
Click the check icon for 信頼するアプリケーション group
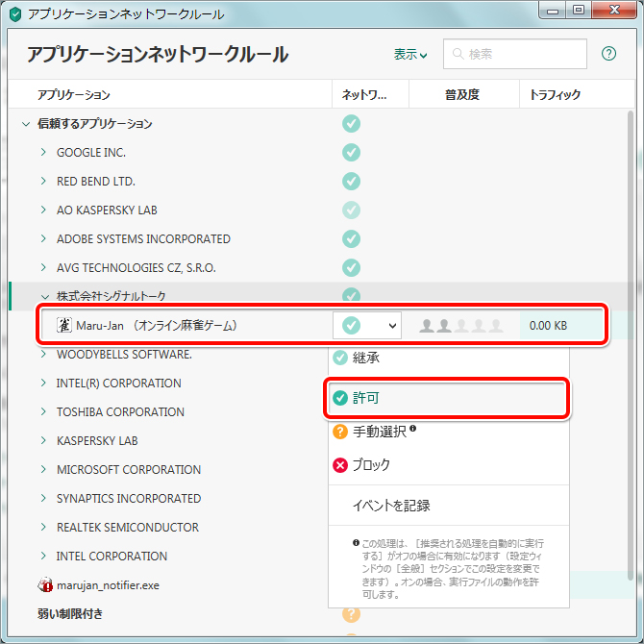tap(351, 124)
